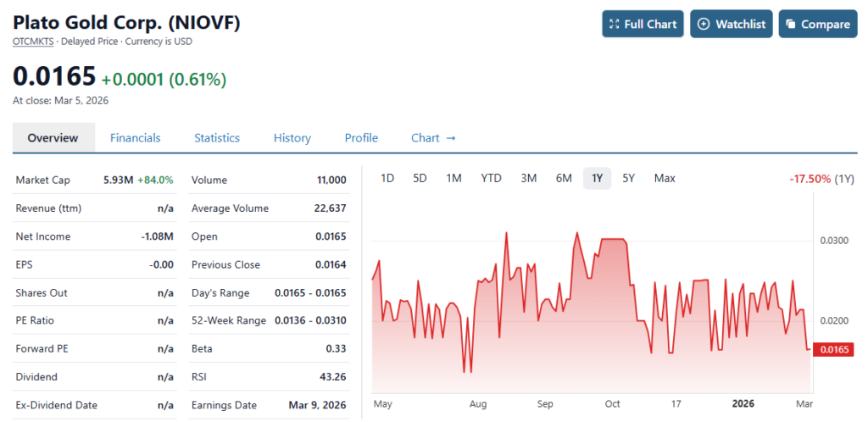The image size is (868, 422).
Task: Open the Full Chart view
Action: (643, 24)
